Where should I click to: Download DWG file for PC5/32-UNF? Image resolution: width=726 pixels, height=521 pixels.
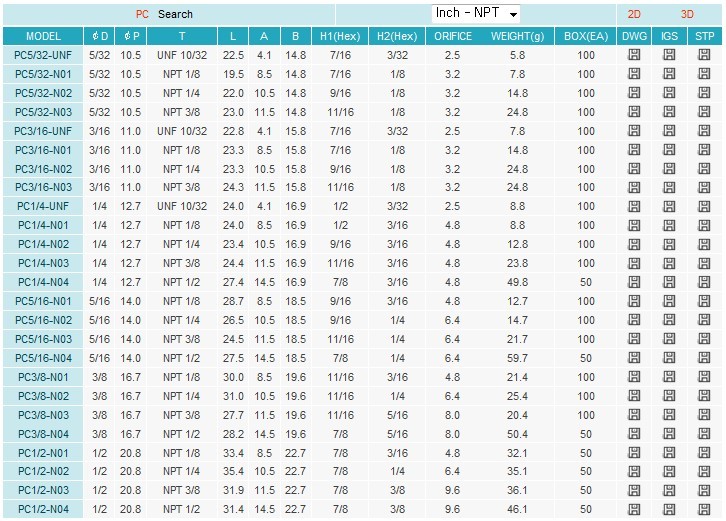click(634, 55)
